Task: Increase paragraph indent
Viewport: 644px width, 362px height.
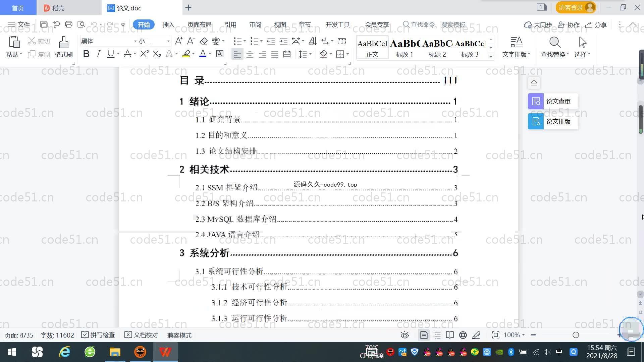Action: [x=284, y=41]
